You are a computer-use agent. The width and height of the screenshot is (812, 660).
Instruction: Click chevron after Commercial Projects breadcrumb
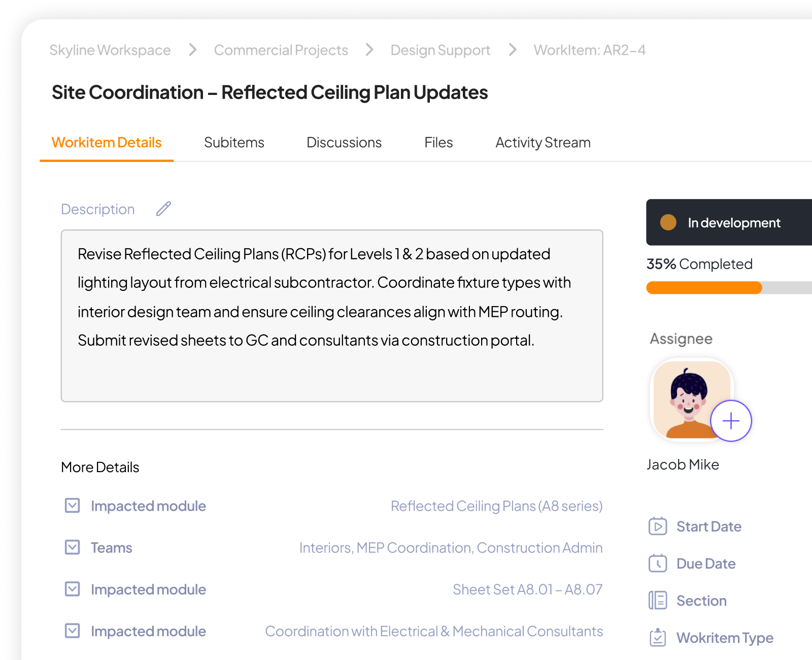369,50
